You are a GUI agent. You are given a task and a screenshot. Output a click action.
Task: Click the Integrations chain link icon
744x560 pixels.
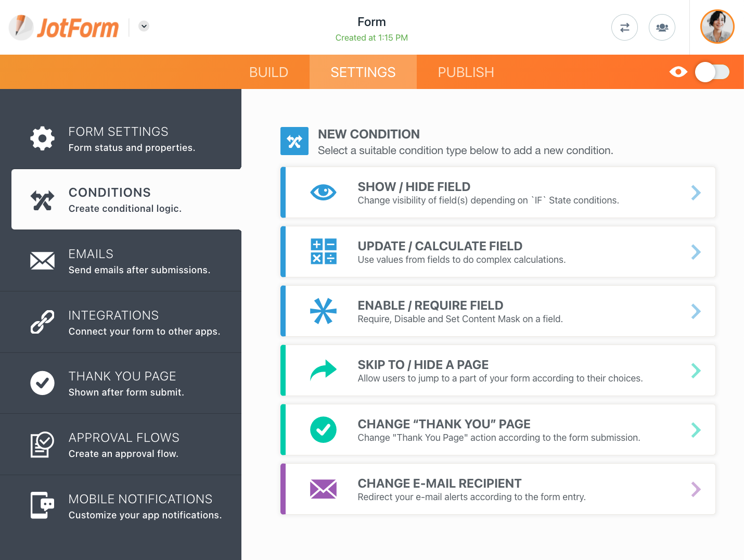42,322
